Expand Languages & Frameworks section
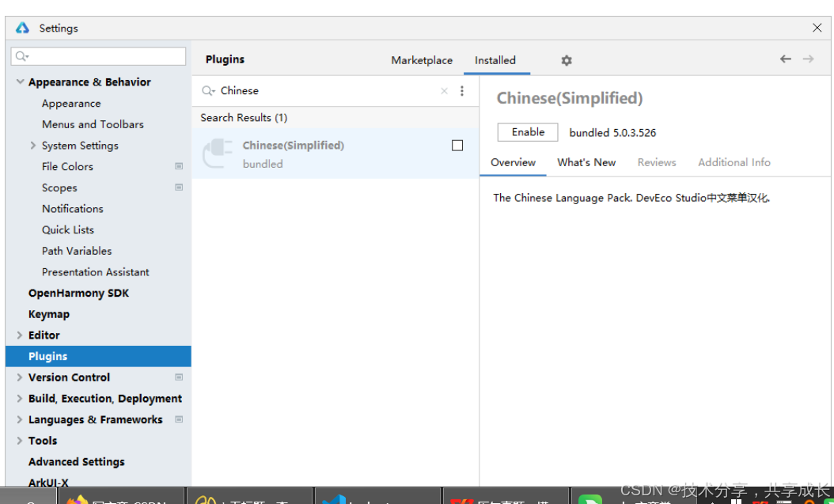The width and height of the screenshot is (834, 504). pos(20,419)
